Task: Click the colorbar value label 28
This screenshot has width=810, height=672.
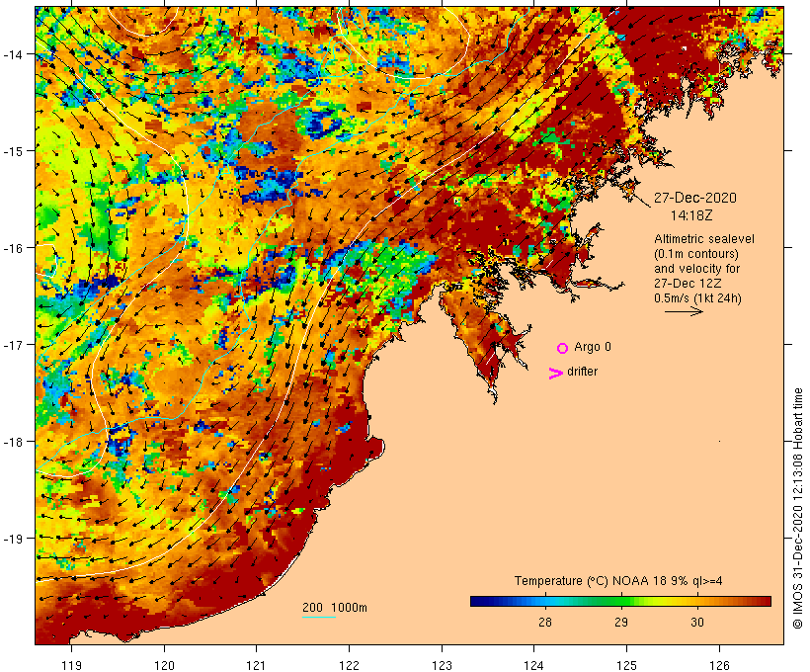Action: [x=545, y=623]
